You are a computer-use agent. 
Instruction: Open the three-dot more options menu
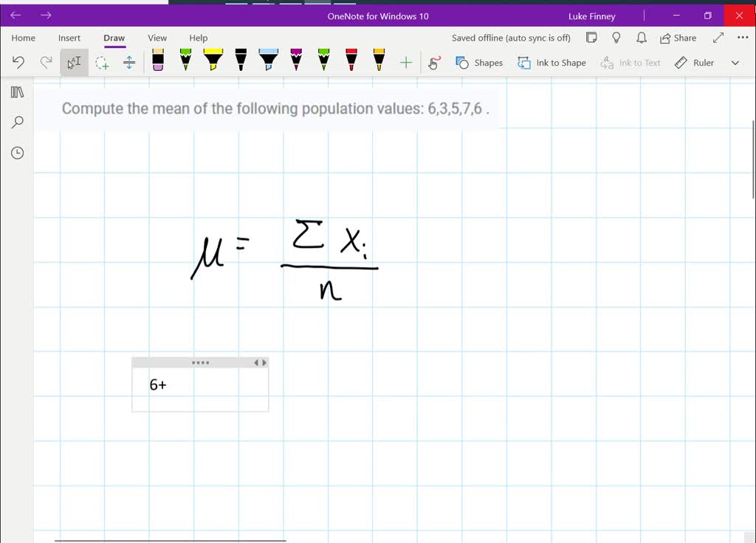743,38
